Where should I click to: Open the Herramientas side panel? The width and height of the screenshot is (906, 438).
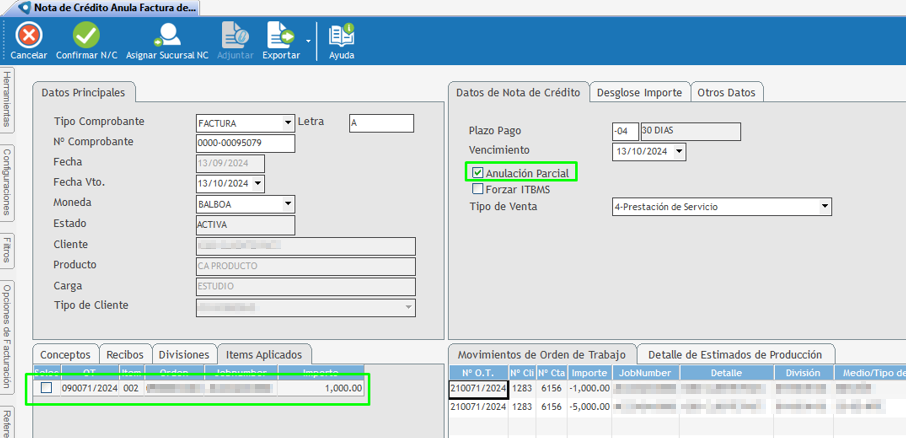[x=7, y=100]
